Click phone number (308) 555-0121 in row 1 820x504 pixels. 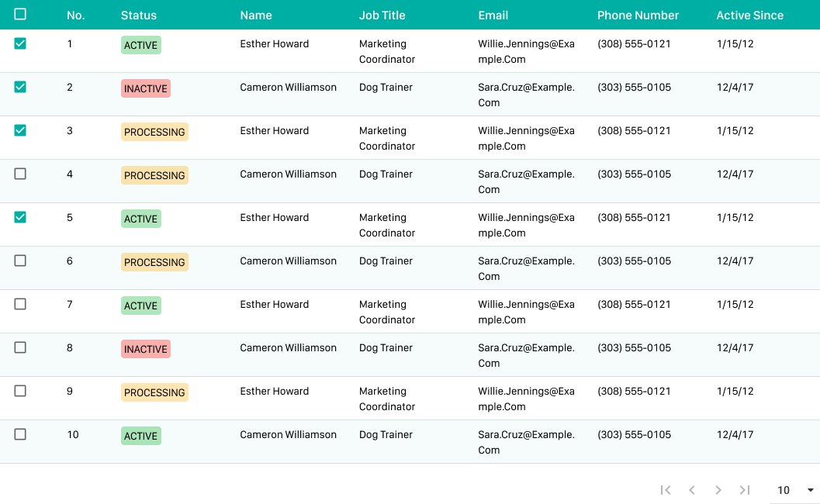coord(634,44)
